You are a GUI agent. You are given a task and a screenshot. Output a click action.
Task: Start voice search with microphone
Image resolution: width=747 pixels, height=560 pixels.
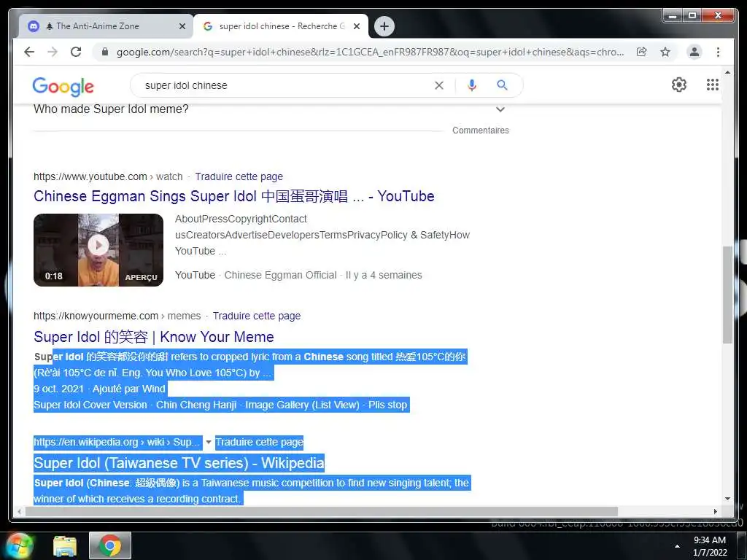click(472, 85)
